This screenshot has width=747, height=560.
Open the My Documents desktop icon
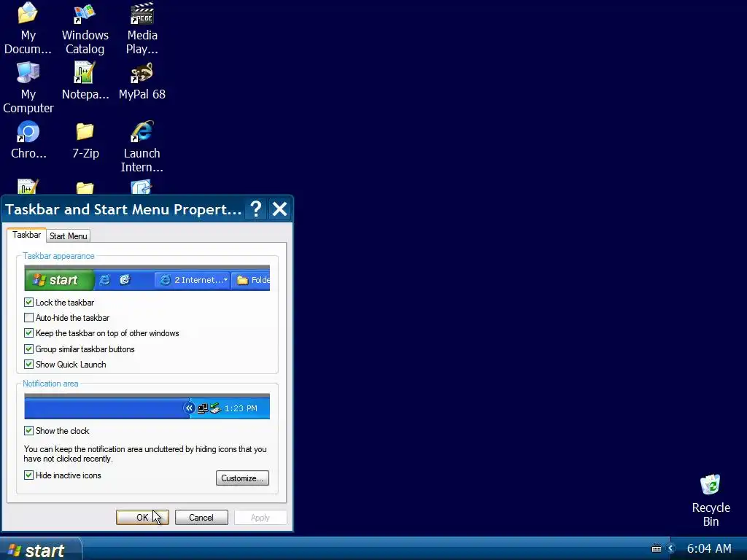28,28
